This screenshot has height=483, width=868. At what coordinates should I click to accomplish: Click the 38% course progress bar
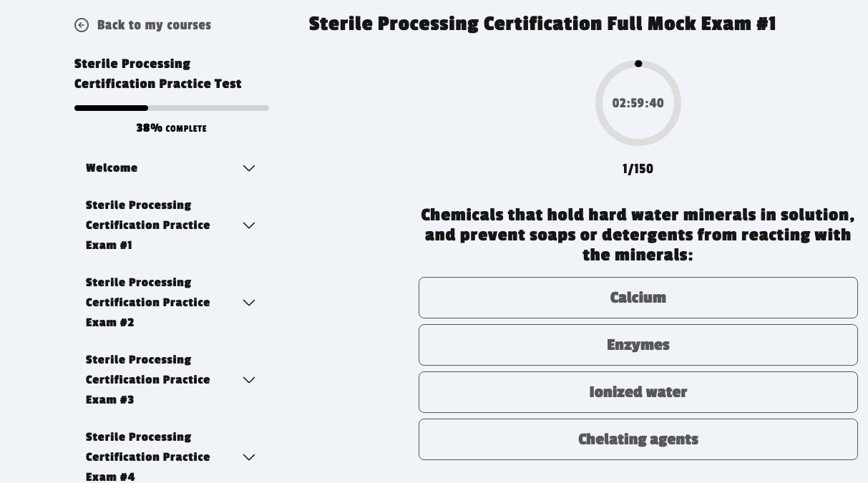(x=171, y=108)
